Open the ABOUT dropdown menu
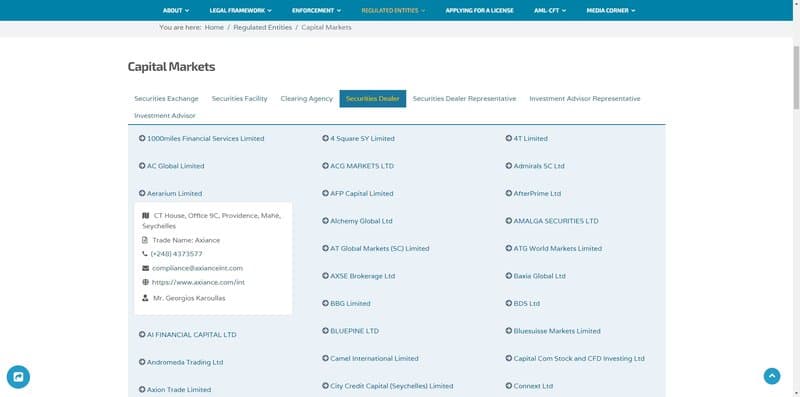Viewport: 800px width, 397px height. pos(176,10)
